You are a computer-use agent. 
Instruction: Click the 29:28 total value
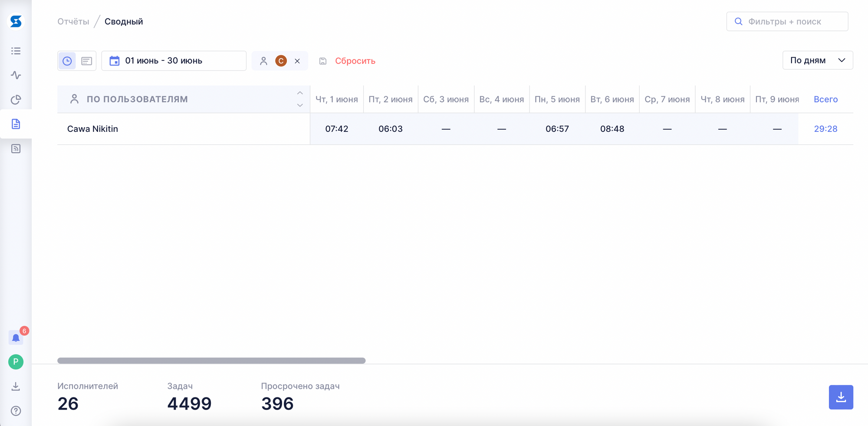point(825,129)
